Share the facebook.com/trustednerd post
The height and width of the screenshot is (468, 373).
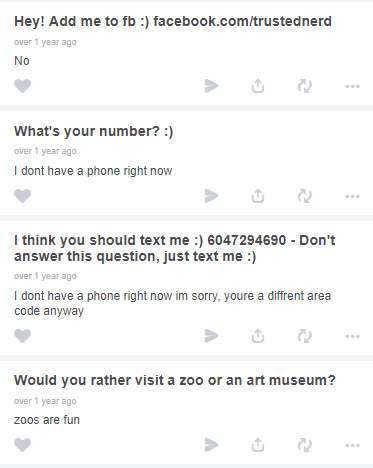[258, 86]
